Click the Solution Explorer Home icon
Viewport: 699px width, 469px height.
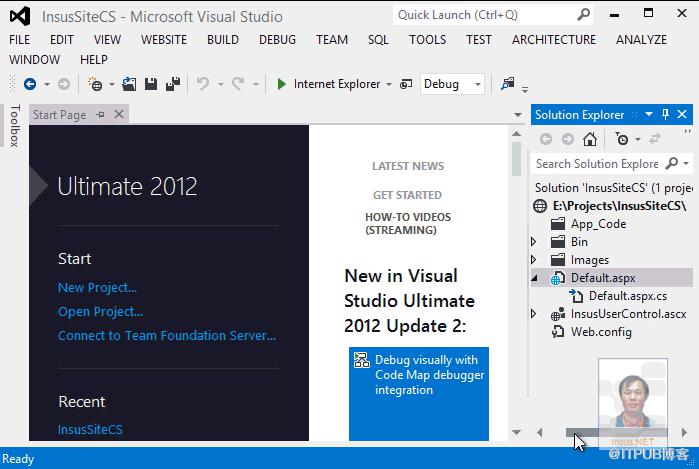(590, 139)
